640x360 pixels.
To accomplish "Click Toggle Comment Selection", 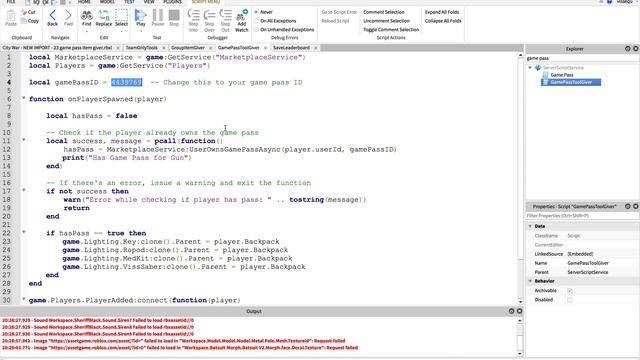I will pos(391,29).
